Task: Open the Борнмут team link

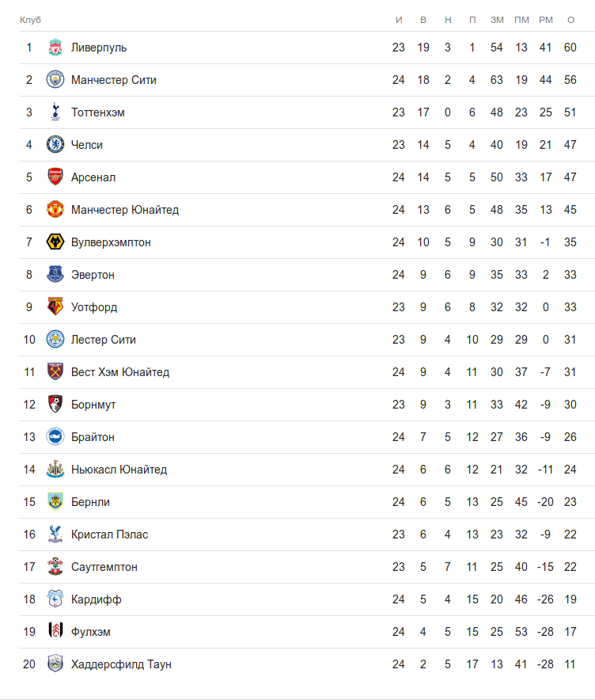Action: (93, 405)
